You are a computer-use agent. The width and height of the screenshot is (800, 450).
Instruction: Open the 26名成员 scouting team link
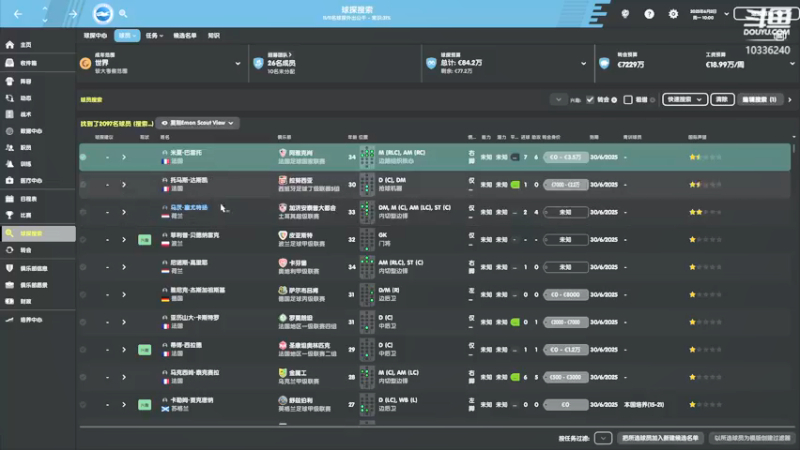281,63
